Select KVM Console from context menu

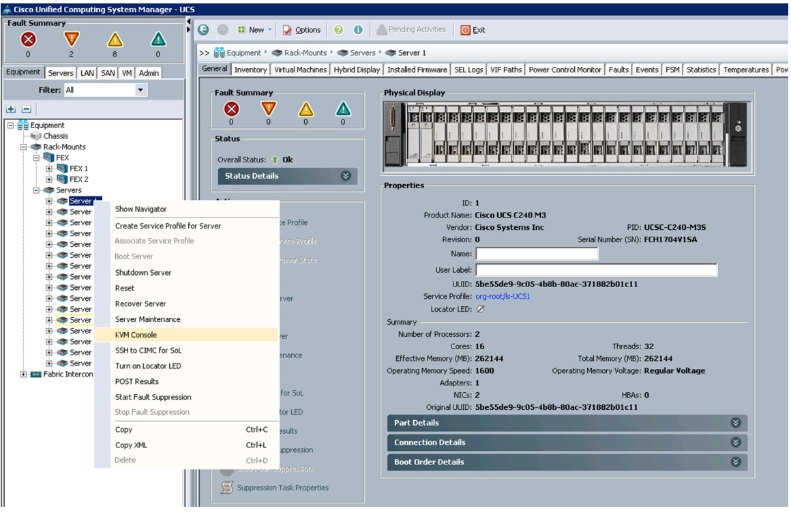point(136,335)
